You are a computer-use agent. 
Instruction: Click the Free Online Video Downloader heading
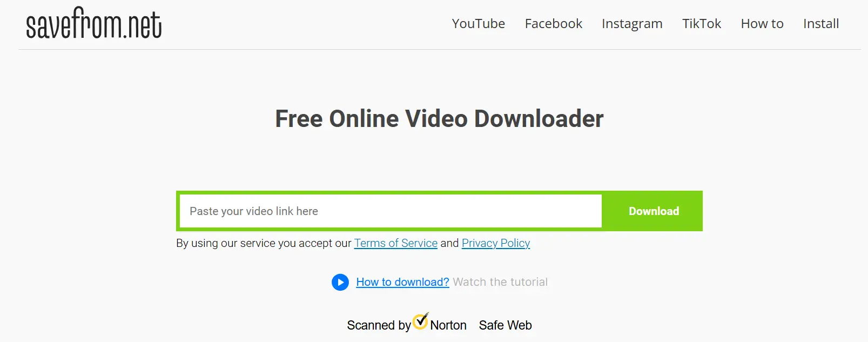pos(439,119)
